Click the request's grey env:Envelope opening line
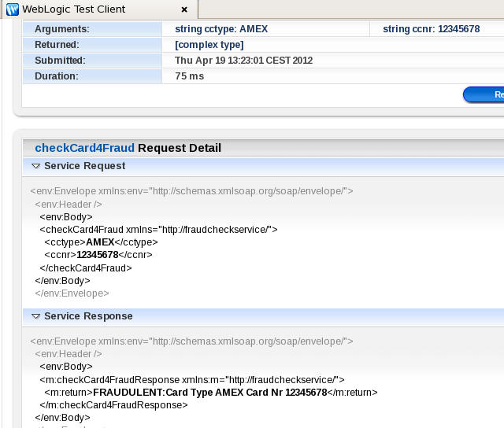Image resolution: width=504 pixels, height=428 pixels. pyautogui.click(x=191, y=191)
